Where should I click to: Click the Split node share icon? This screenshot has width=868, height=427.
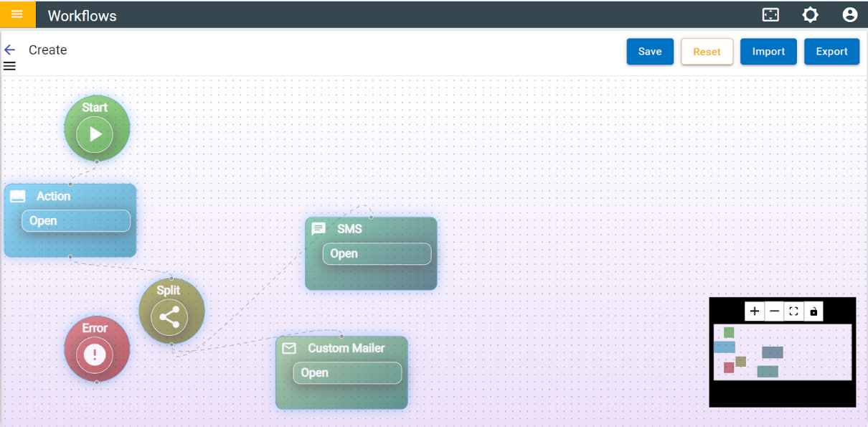tap(169, 317)
